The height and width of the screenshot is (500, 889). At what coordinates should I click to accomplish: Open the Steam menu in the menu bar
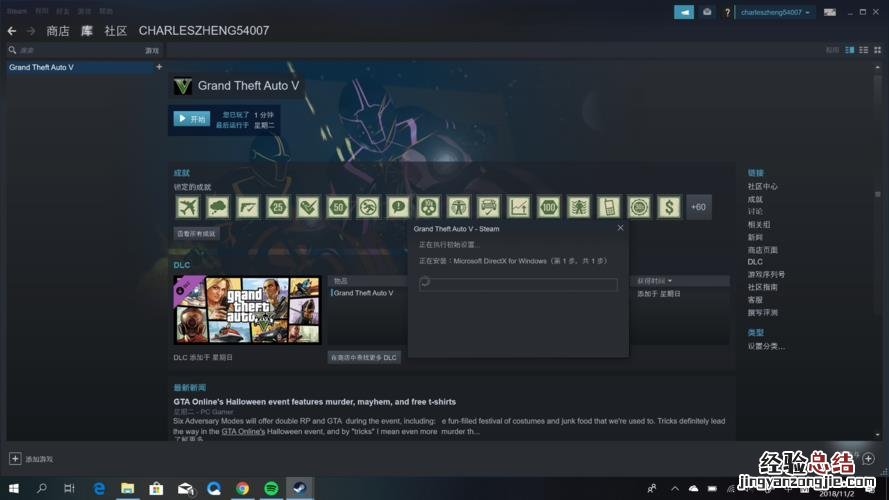click(16, 11)
